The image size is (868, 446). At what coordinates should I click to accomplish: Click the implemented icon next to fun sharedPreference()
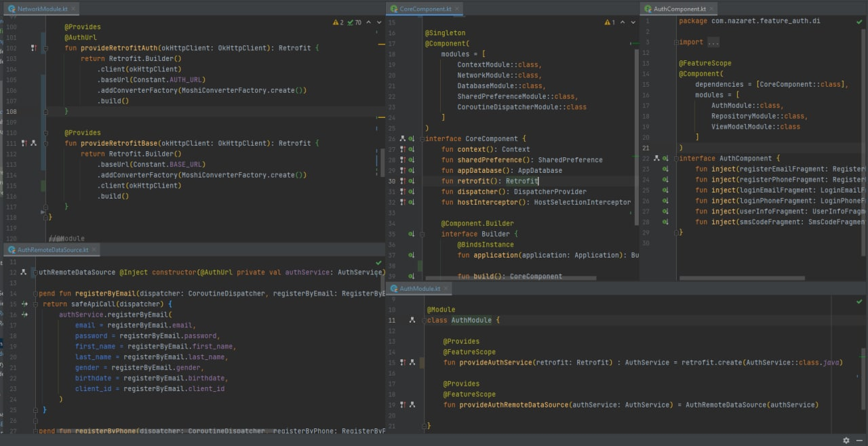(x=412, y=160)
